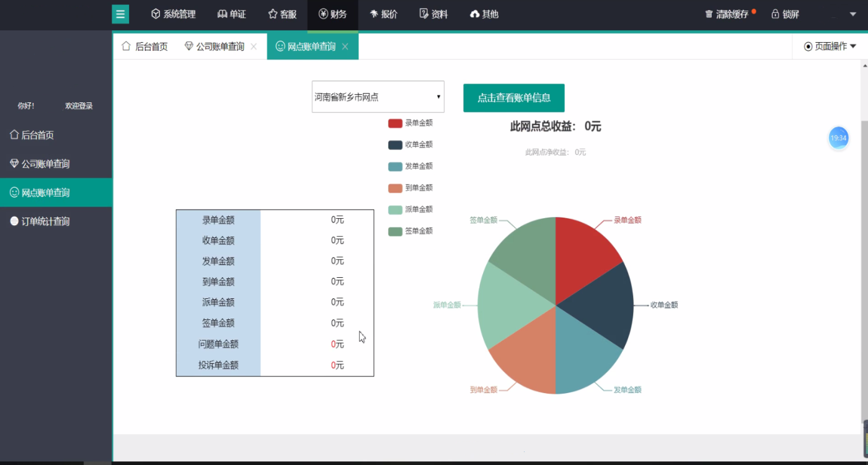Viewport: 868px width, 465px height.
Task: Click the 录单金额 table row label
Action: [218, 219]
